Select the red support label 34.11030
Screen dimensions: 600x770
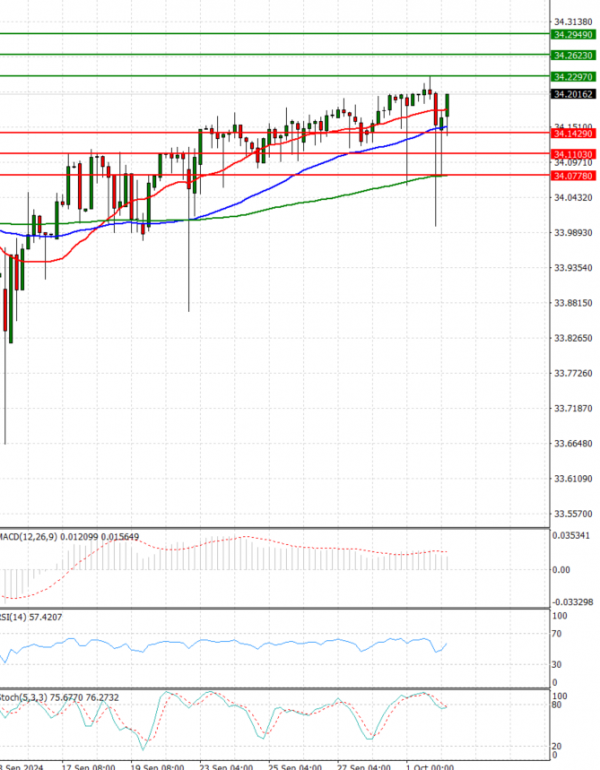[x=574, y=155]
